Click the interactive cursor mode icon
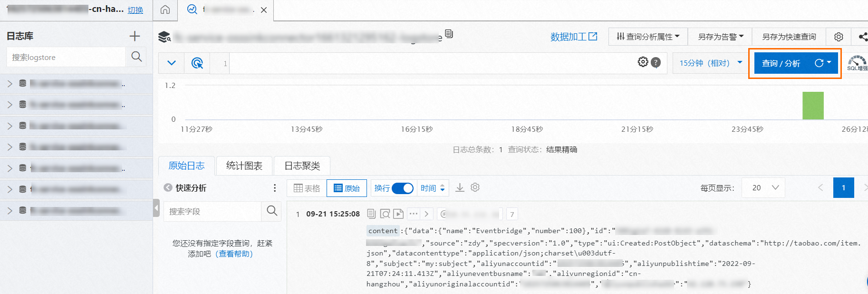868x294 pixels. (197, 63)
